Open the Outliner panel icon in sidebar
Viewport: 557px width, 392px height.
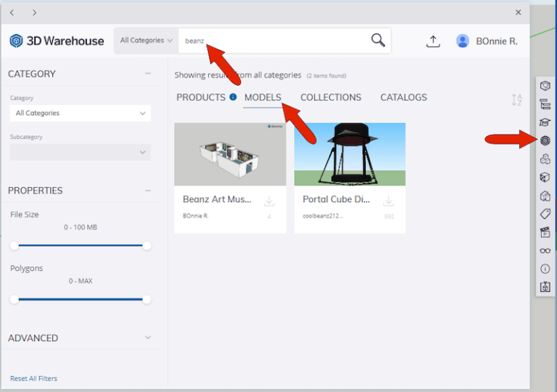[545, 104]
